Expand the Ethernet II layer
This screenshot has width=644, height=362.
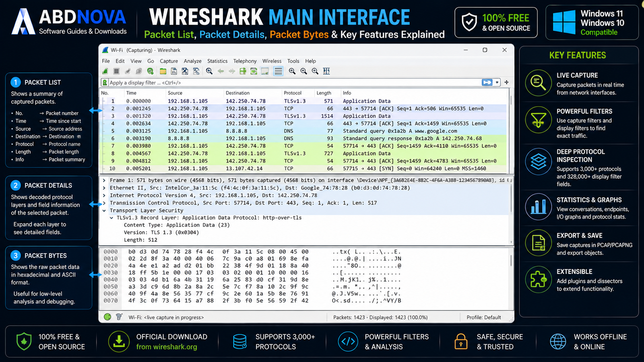[x=104, y=188]
